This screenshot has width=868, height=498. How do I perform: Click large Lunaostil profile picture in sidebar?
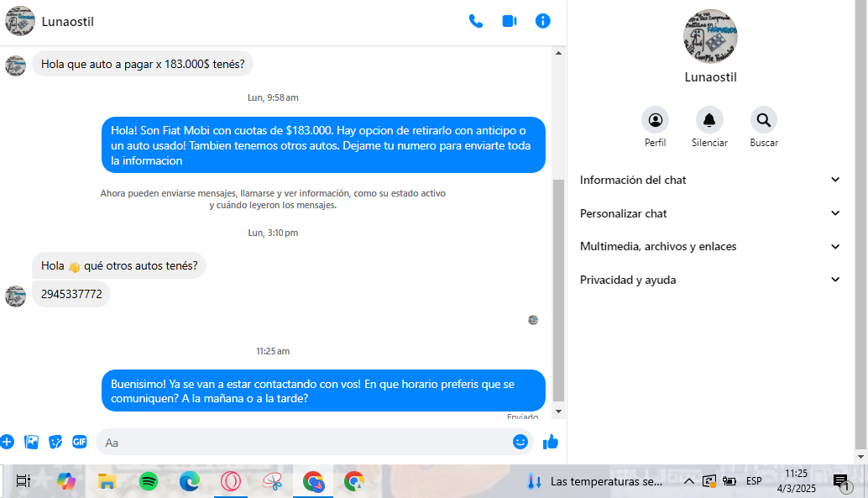[710, 36]
